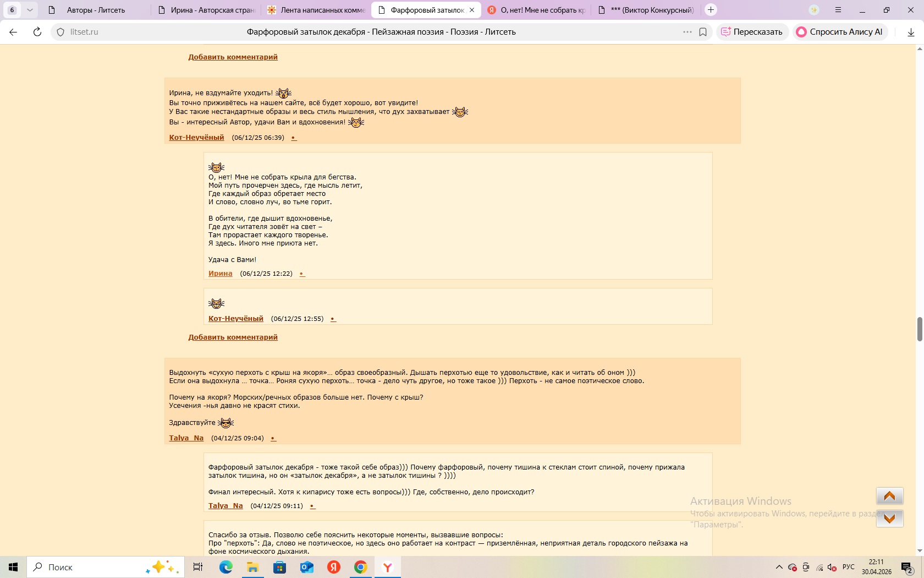
Task: Open Ирина's author profile link
Action: pyautogui.click(x=220, y=273)
